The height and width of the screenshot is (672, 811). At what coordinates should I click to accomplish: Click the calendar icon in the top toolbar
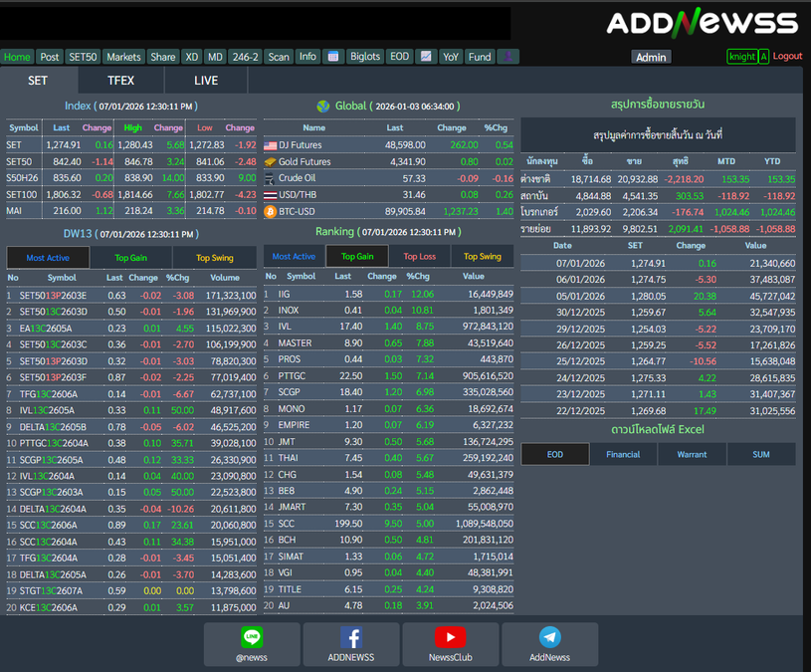point(332,57)
